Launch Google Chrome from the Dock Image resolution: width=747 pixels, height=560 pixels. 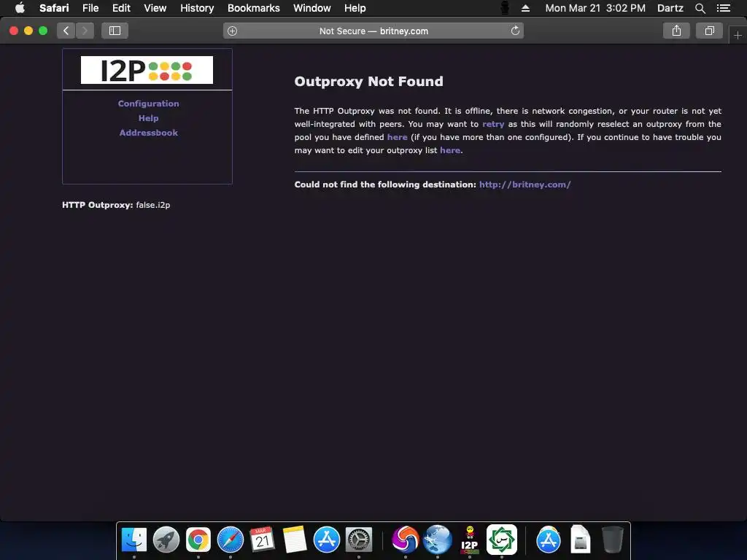198,540
